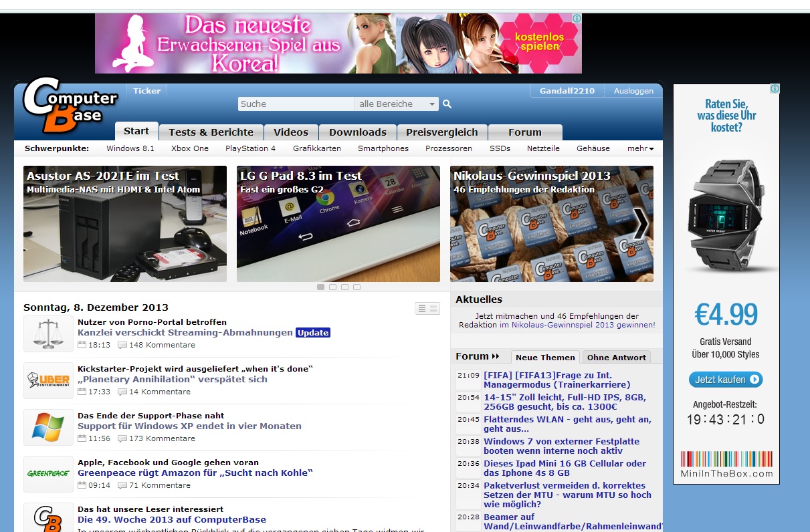Click the Forum double-arrow icon
This screenshot has width=810, height=532.
(x=496, y=357)
